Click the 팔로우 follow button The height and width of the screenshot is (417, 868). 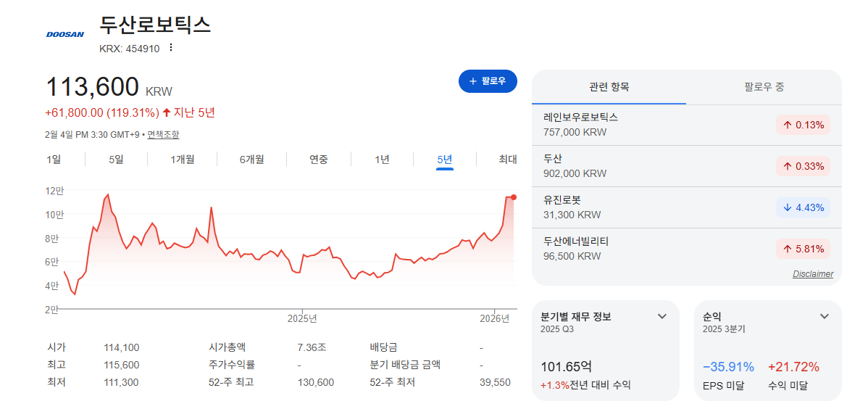(x=488, y=80)
